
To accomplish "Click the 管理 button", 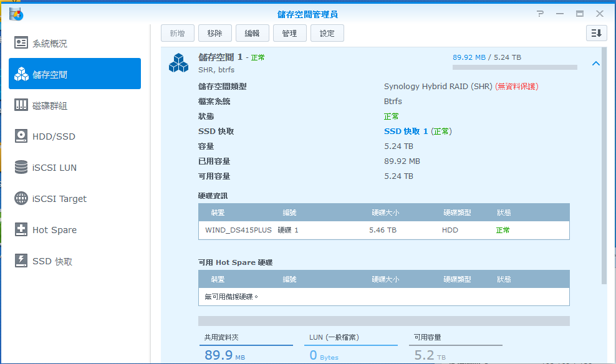I will [x=289, y=34].
